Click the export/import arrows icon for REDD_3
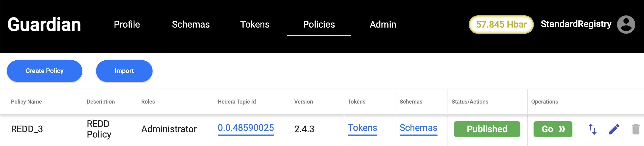 pos(592,129)
